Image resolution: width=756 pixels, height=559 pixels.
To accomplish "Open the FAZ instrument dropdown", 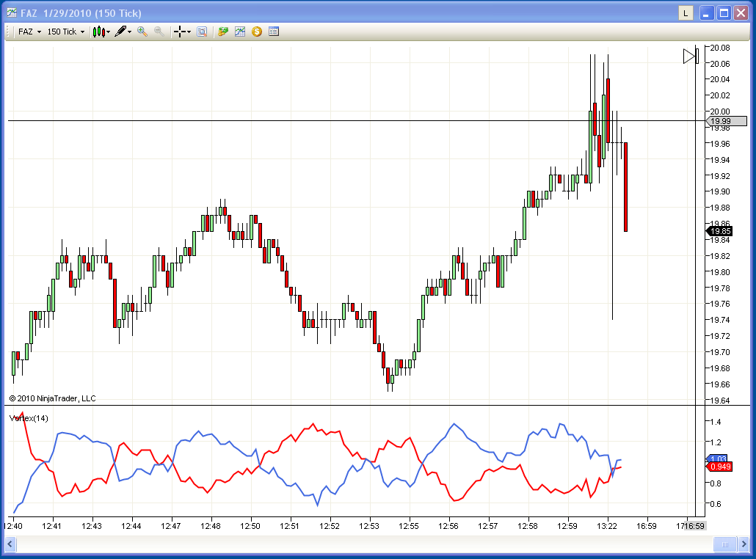I will click(29, 32).
